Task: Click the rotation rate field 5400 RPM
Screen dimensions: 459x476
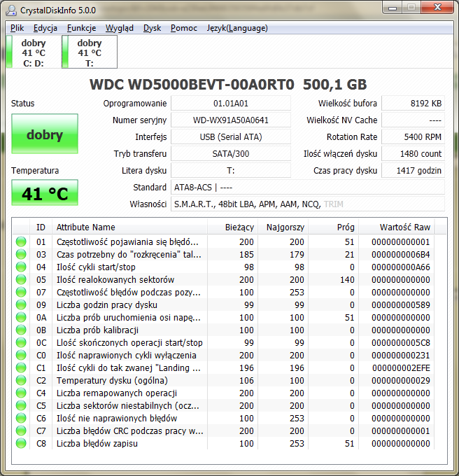Action: pyautogui.click(x=414, y=137)
